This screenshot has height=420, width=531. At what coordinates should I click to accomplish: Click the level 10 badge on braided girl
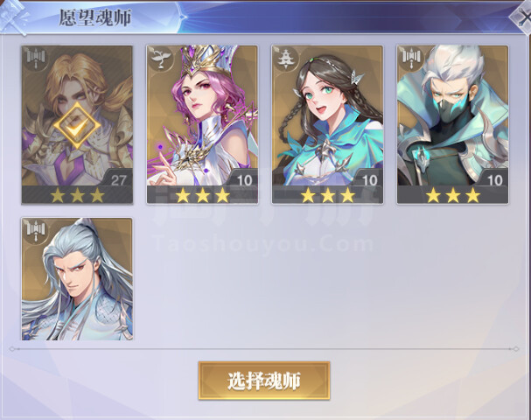tap(369, 179)
